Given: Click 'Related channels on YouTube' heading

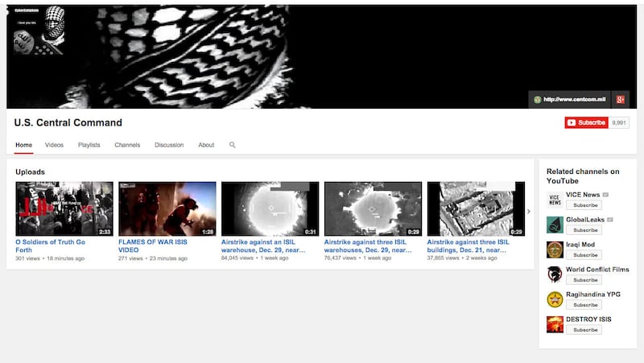Looking at the screenshot, I should pyautogui.click(x=583, y=176).
